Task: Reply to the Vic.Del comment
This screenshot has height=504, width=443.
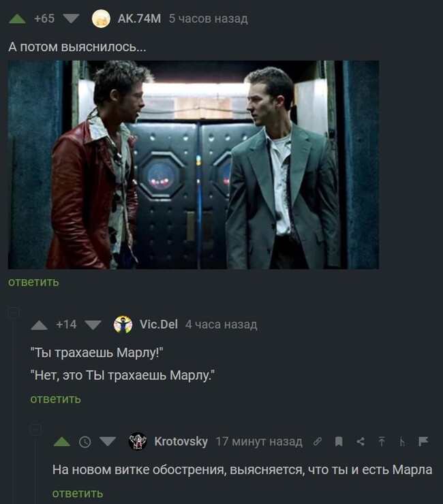Action: pyautogui.click(x=55, y=399)
